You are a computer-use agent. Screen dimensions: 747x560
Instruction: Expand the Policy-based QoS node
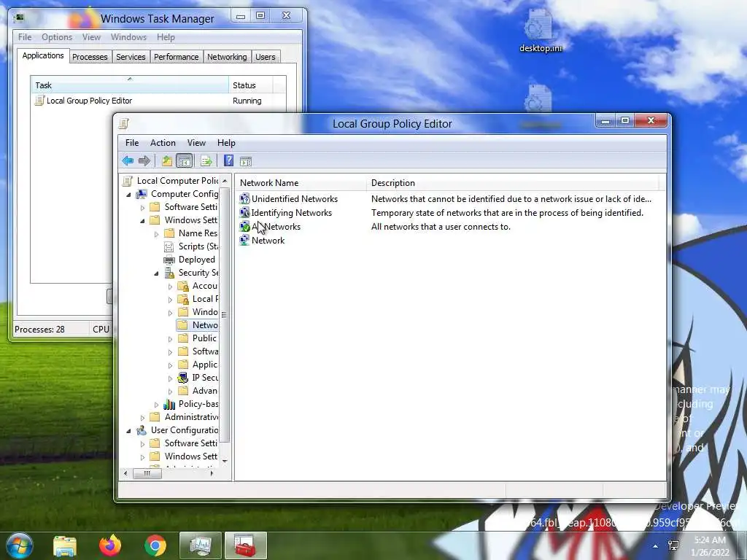(x=156, y=404)
